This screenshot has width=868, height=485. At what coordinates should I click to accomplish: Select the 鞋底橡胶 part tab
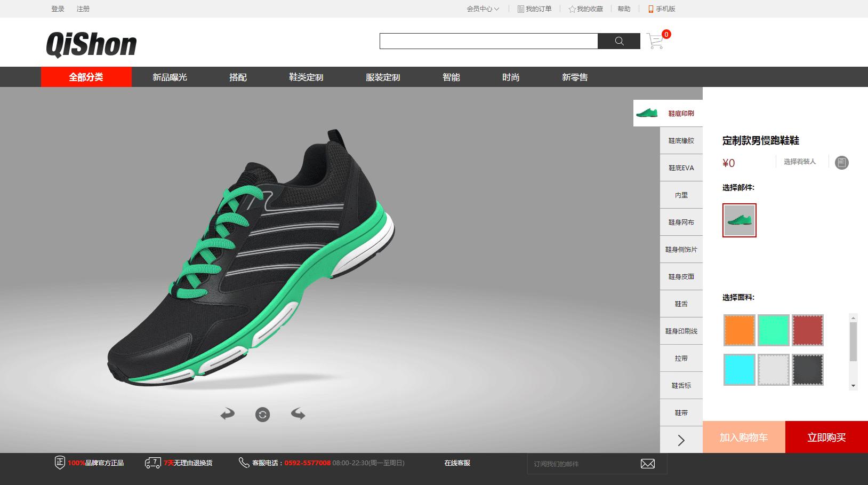[681, 141]
